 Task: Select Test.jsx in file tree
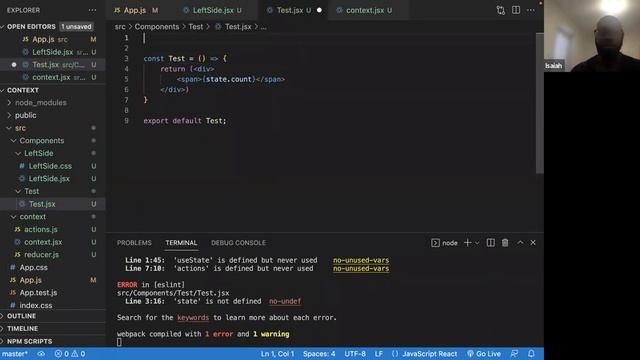tap(42, 204)
